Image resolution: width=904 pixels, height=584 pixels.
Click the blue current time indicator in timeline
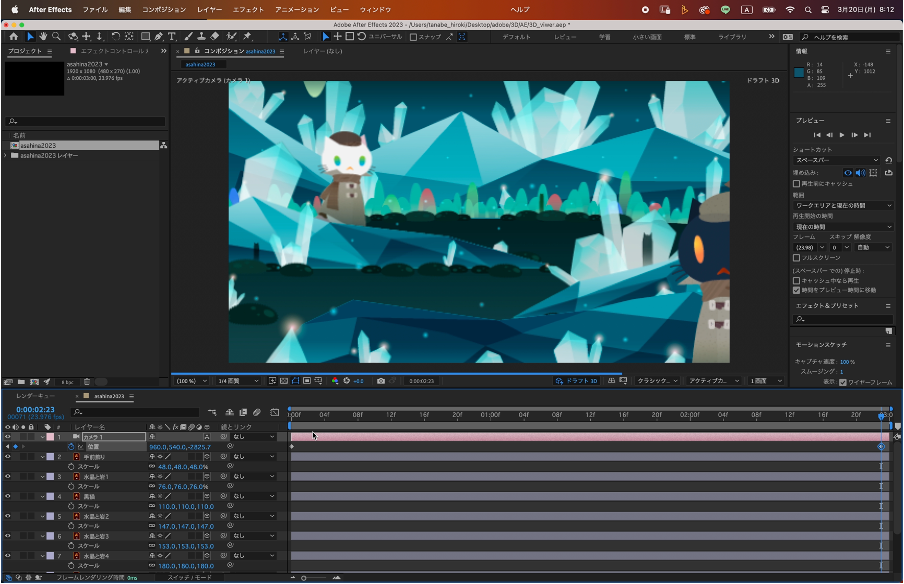point(881,416)
